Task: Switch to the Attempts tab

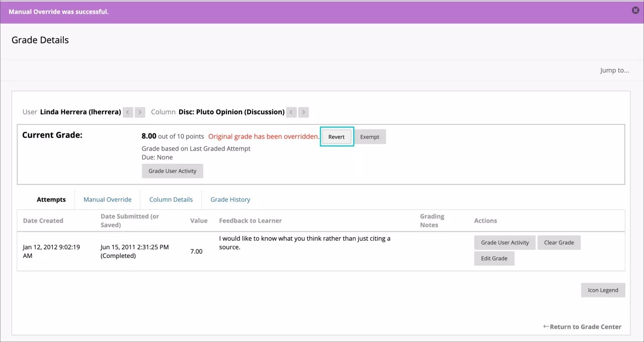Action: point(51,199)
